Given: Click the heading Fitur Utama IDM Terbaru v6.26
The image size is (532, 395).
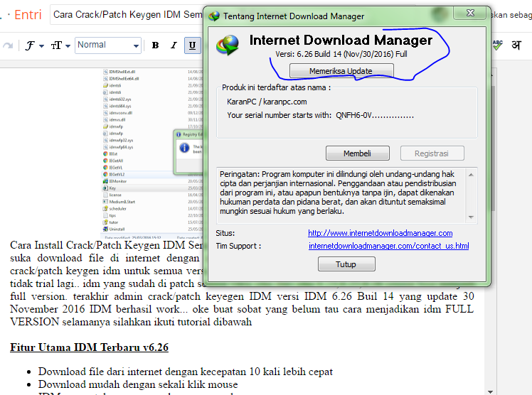Looking at the screenshot, I should click(x=89, y=347).
